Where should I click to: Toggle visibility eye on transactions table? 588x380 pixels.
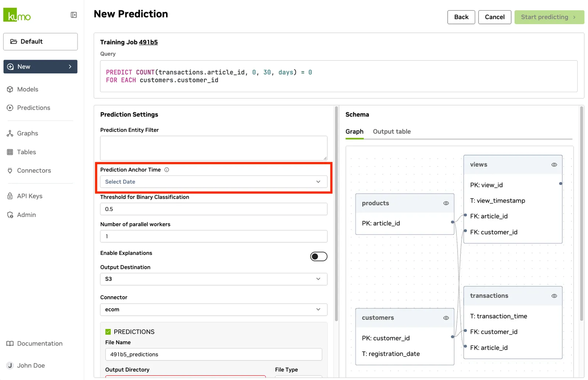[554, 296]
